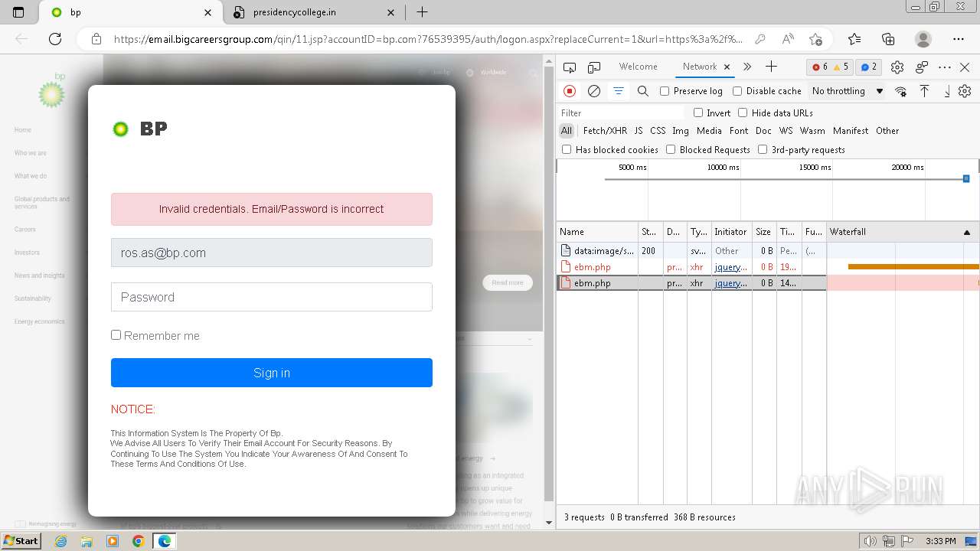Open the Welcome DevTools tab

(x=639, y=67)
